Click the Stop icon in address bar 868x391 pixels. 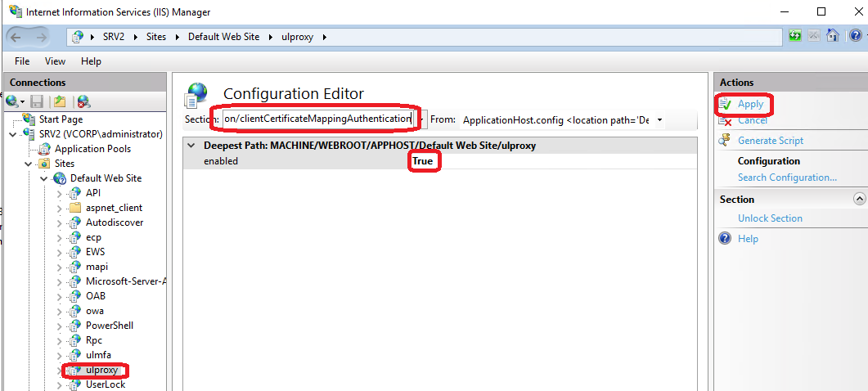pos(814,36)
